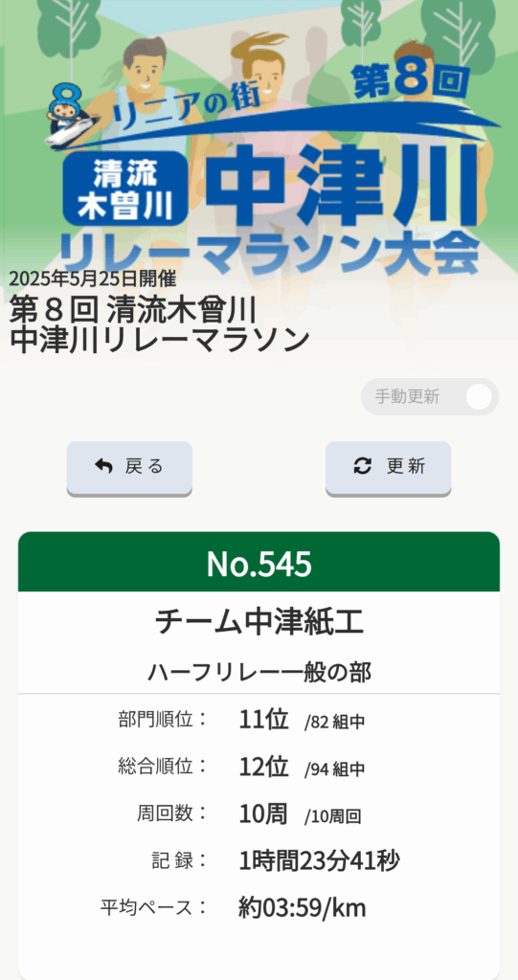Click the 部門順位 11位 result row
The height and width of the screenshot is (980, 518).
point(259,720)
